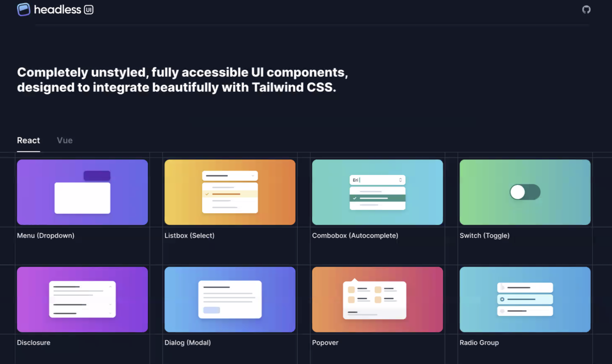Click the Headless UI logo
This screenshot has height=364, width=612.
click(x=55, y=10)
